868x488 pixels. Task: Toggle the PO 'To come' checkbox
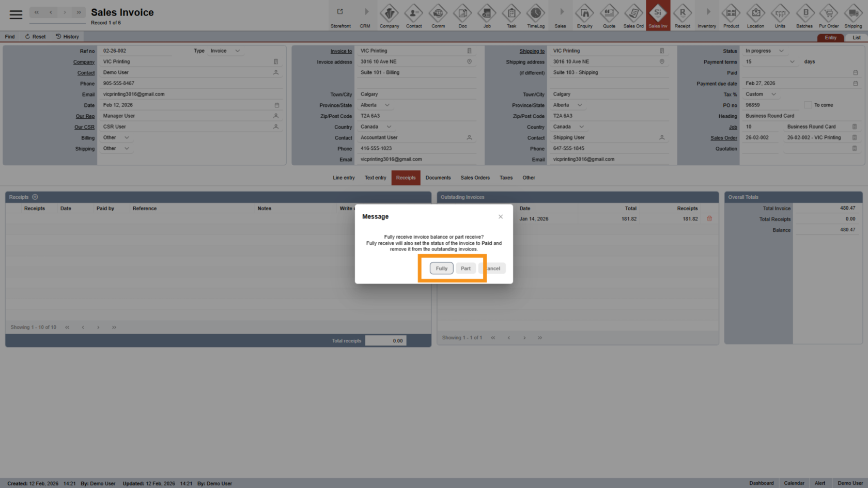pos(808,105)
